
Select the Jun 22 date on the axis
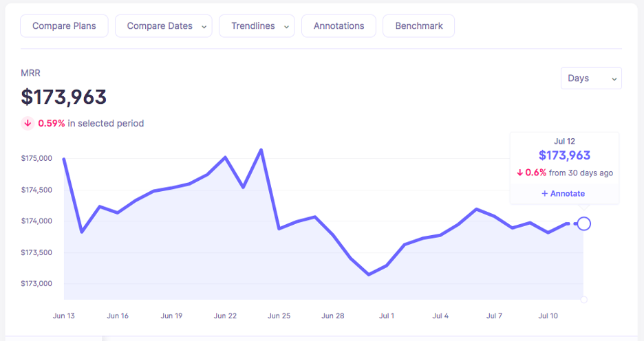click(x=225, y=316)
